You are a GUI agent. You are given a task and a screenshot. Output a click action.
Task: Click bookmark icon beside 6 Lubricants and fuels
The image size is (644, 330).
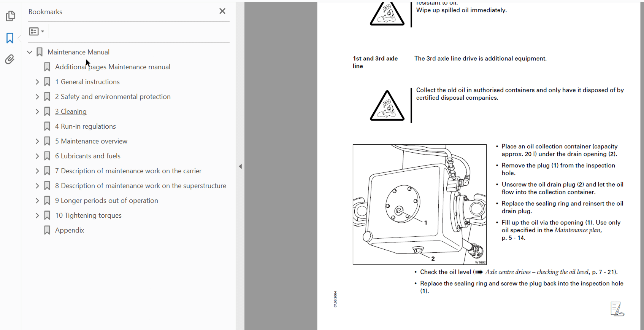point(47,156)
